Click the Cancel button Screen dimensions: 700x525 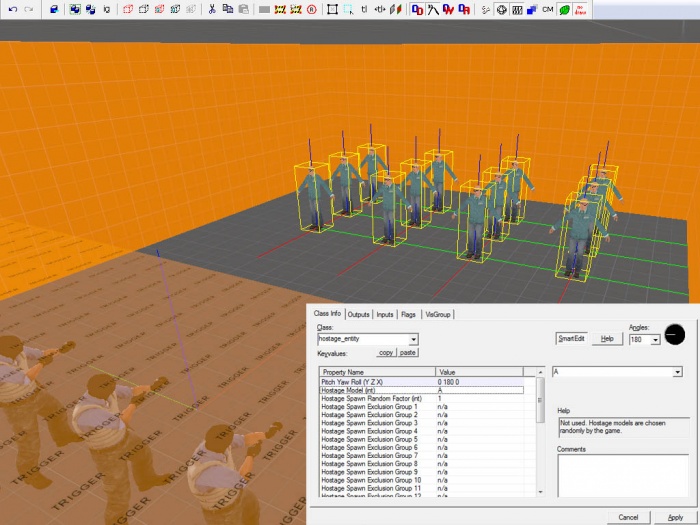click(628, 517)
